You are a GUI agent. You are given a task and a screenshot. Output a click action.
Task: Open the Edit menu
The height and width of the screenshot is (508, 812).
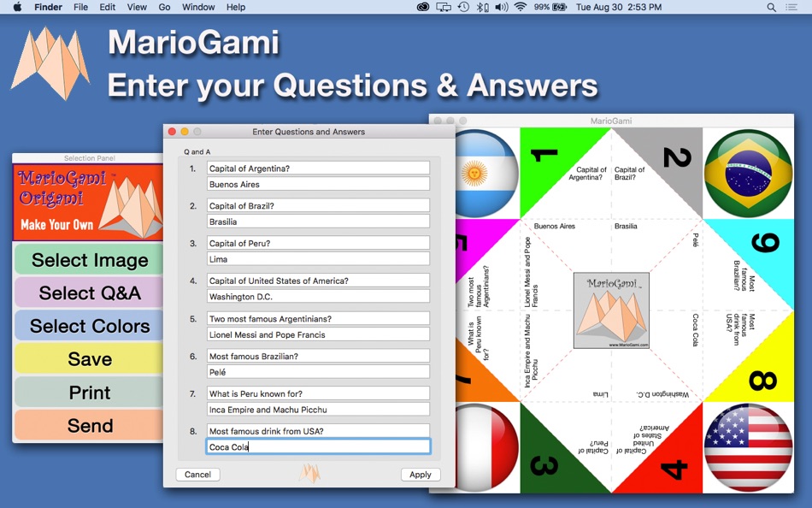(x=107, y=7)
